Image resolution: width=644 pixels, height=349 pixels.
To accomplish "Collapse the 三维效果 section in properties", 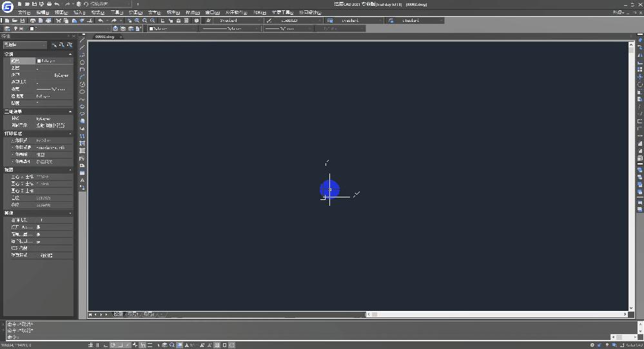I will pyautogui.click(x=70, y=112).
